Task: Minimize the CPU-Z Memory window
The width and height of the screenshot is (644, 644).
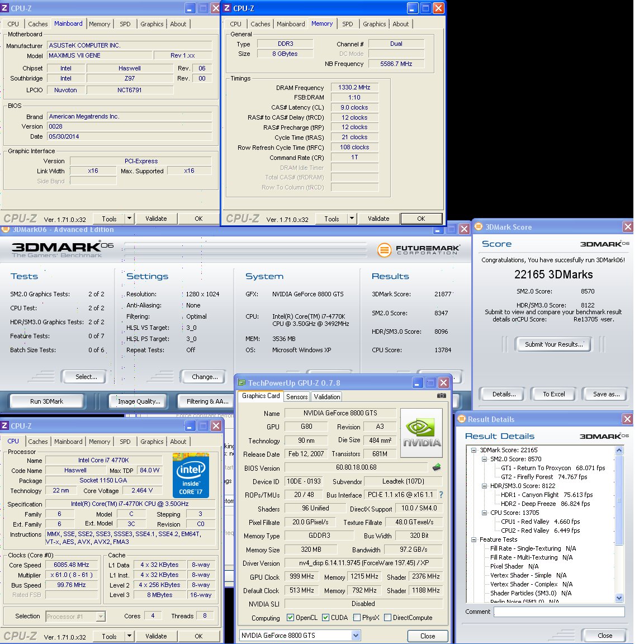Action: [413, 8]
